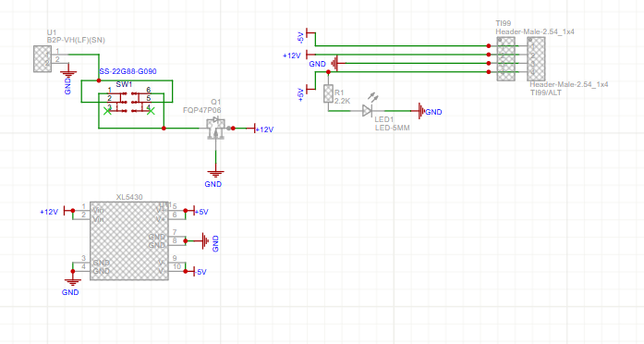Select resistor R1 2.2K symbol
This screenshot has height=344, width=644.
328,93
